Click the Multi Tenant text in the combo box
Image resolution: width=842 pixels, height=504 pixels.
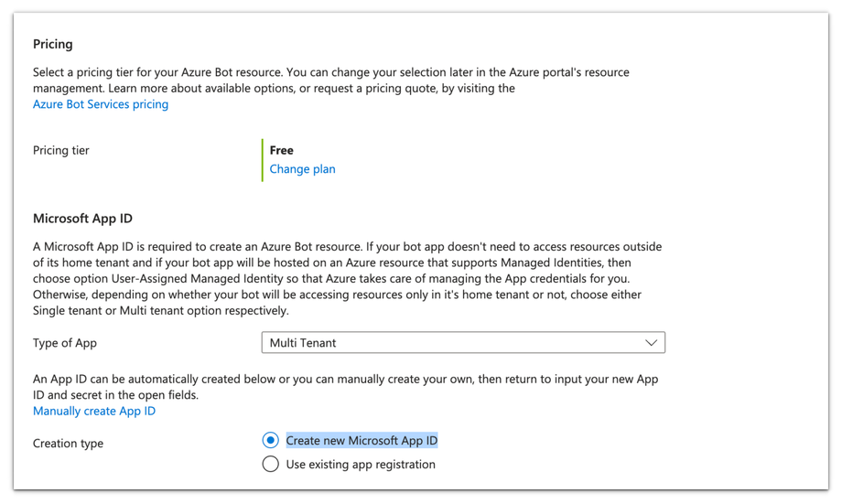(x=303, y=343)
